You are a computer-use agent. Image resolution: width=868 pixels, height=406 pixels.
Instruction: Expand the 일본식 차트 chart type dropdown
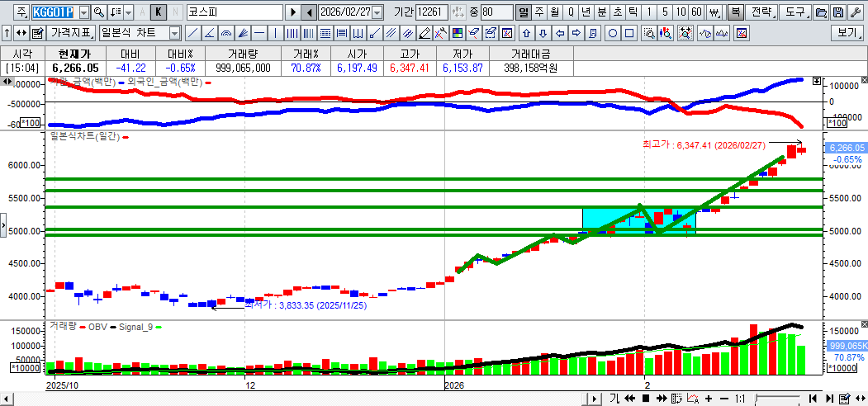click(x=174, y=33)
